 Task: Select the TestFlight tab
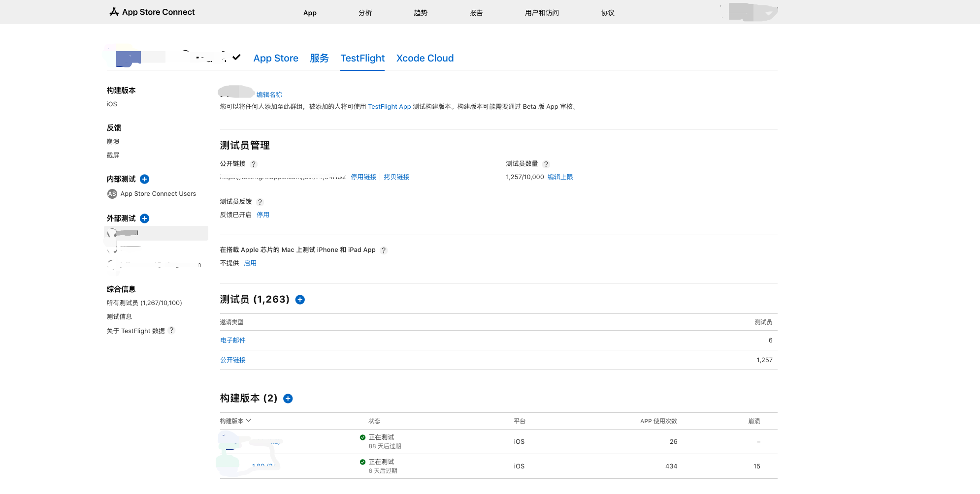(x=362, y=58)
